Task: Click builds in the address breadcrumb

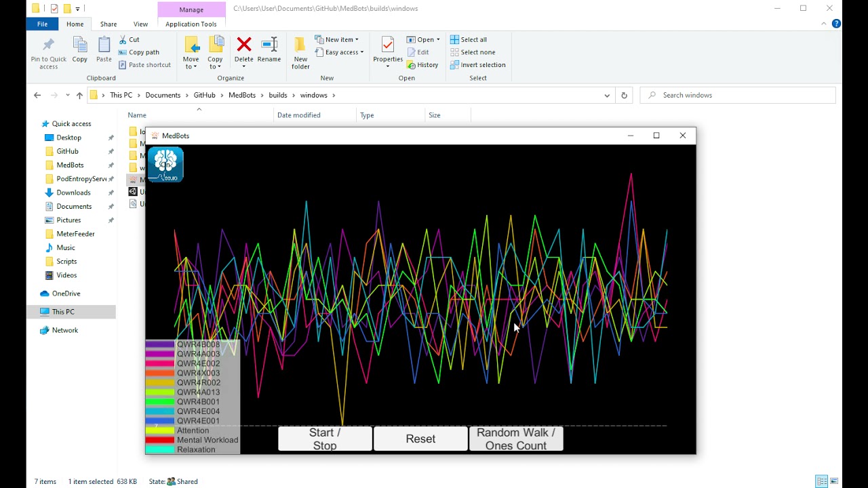Action: tap(278, 96)
